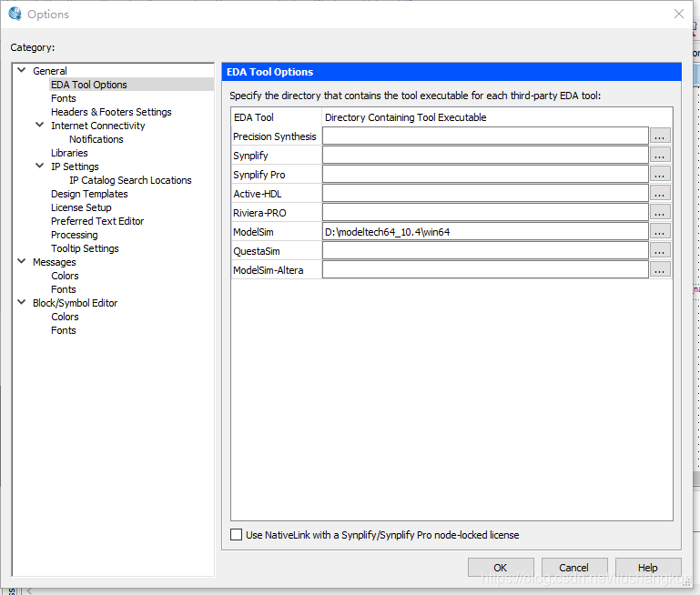Open Design Templates settings
Screen dimensions: 700x595
tap(89, 194)
